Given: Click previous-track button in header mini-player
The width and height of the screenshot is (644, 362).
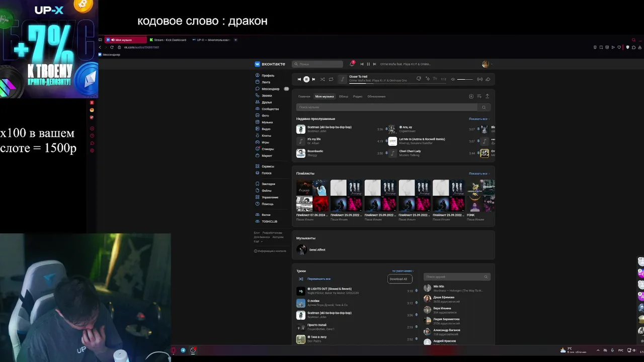Looking at the screenshot, I should tap(362, 64).
